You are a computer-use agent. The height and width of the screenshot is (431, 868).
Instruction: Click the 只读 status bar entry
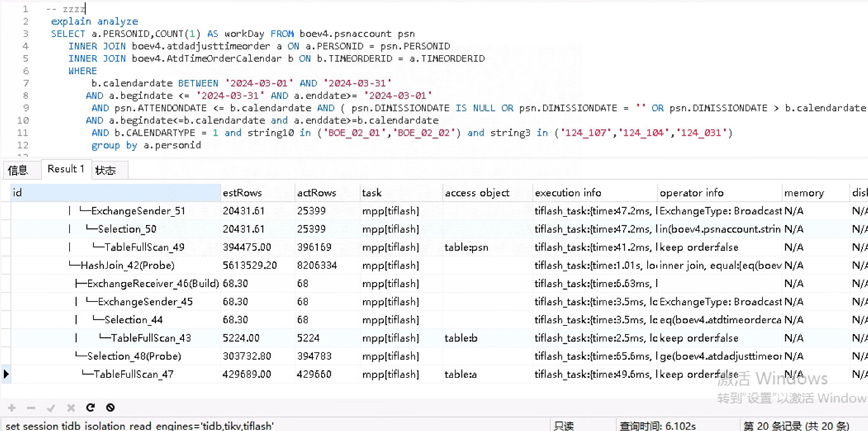point(563,425)
